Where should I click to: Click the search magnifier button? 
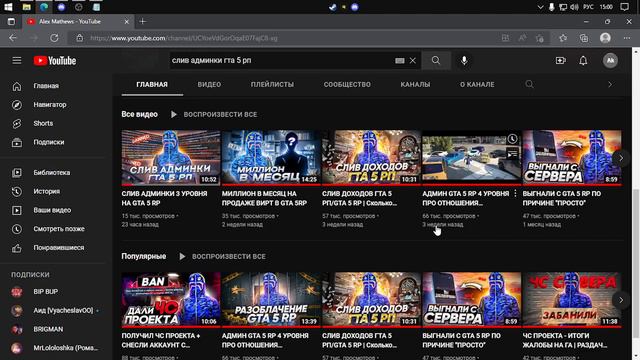point(436,60)
